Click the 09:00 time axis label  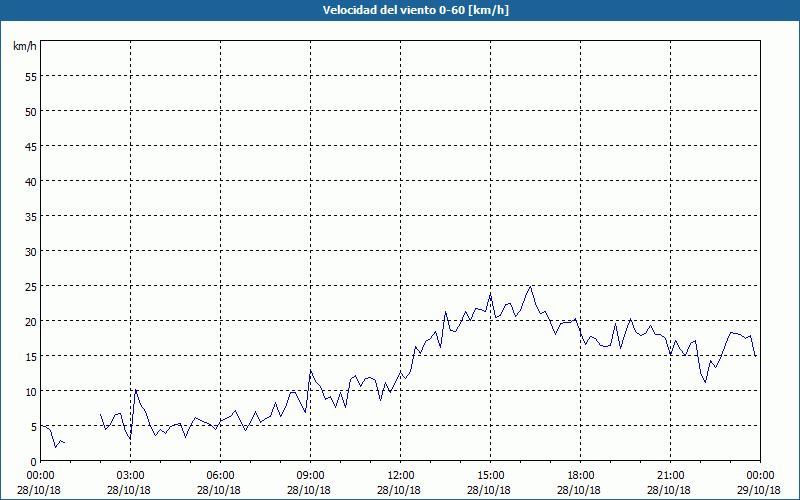click(310, 476)
